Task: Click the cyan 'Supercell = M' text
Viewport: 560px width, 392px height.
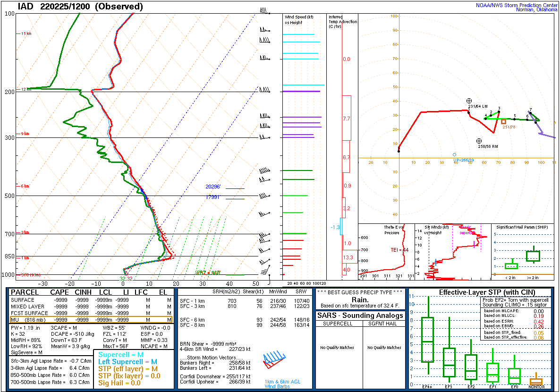Action: coord(121,355)
